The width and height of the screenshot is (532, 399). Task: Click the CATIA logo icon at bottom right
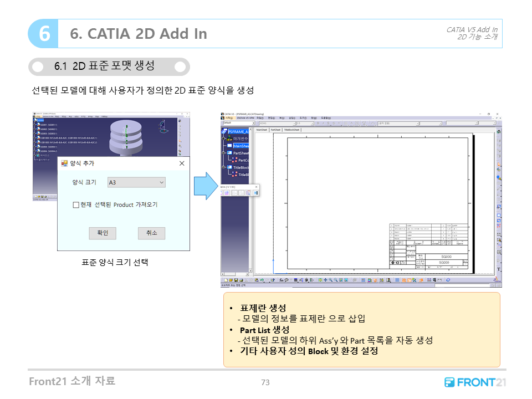497,279
